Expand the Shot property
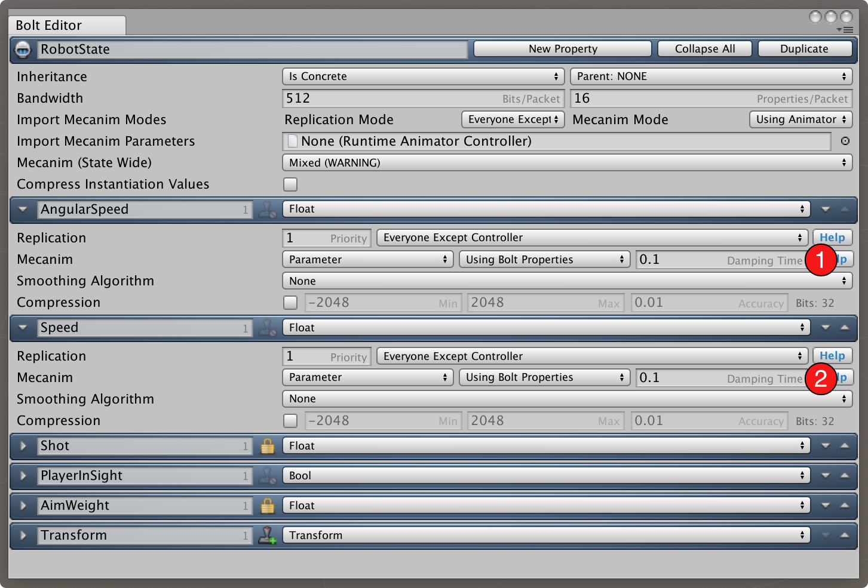 (23, 446)
